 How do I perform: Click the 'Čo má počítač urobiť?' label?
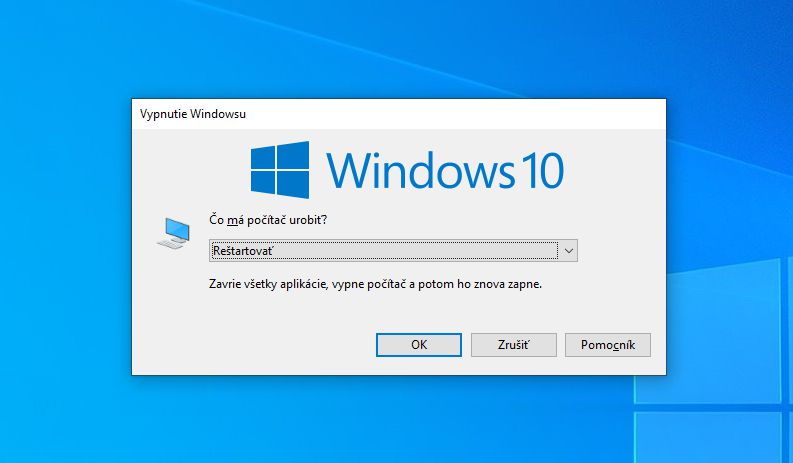[268, 220]
